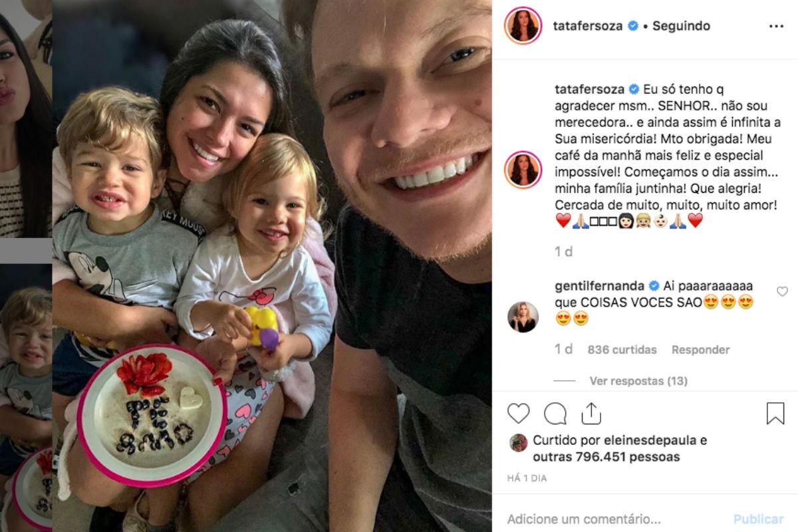View the 836 curtidas on the comment
Viewport: 798px width, 532px height.
pos(622,350)
